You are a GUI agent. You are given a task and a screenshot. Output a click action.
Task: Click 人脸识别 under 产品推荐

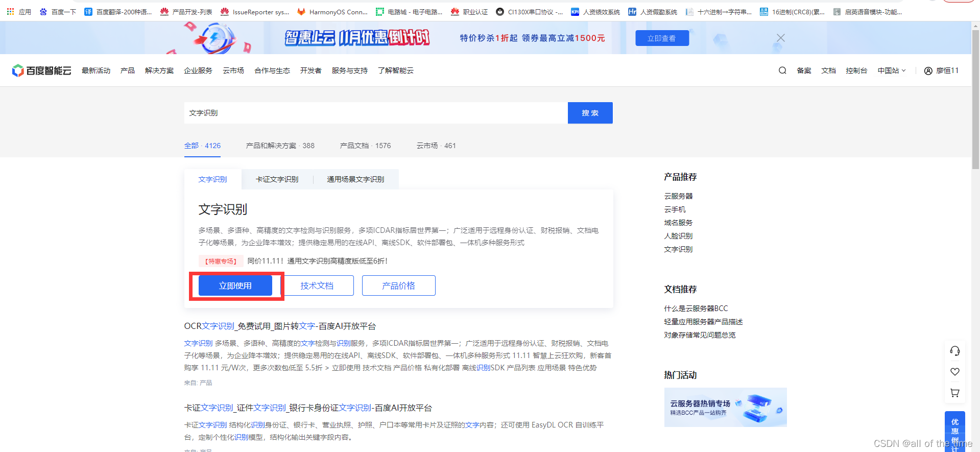pos(678,236)
